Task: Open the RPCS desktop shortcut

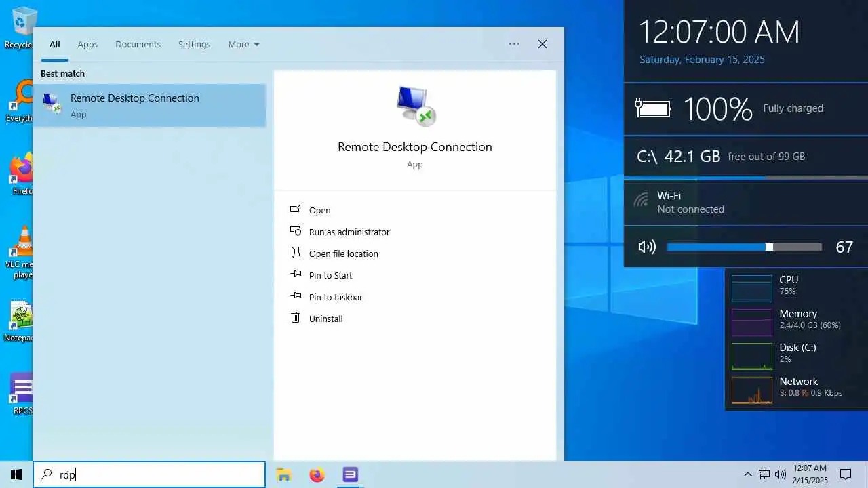Action: 21,393
